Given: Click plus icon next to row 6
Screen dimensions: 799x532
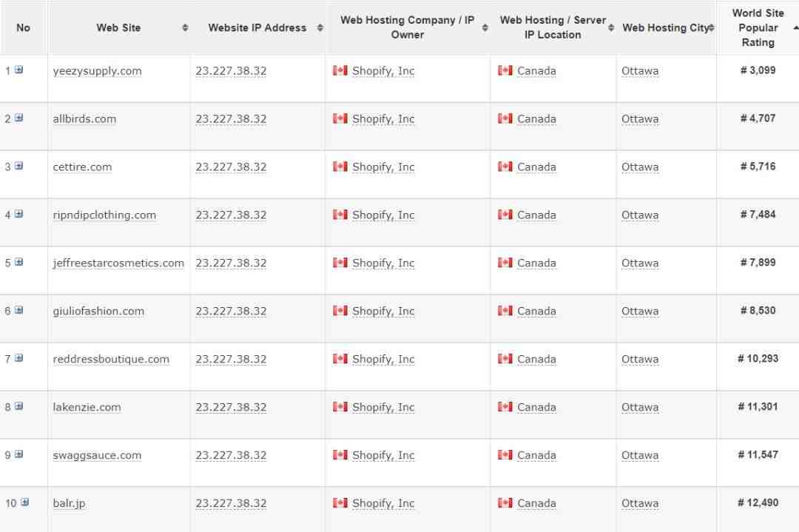Looking at the screenshot, I should [x=18, y=310].
